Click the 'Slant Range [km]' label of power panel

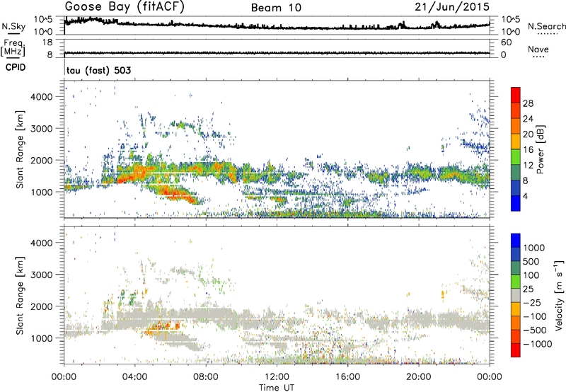20,149
